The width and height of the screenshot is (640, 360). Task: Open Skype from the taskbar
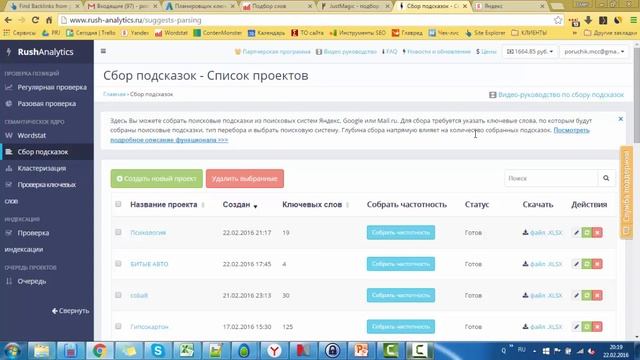[x=157, y=351]
